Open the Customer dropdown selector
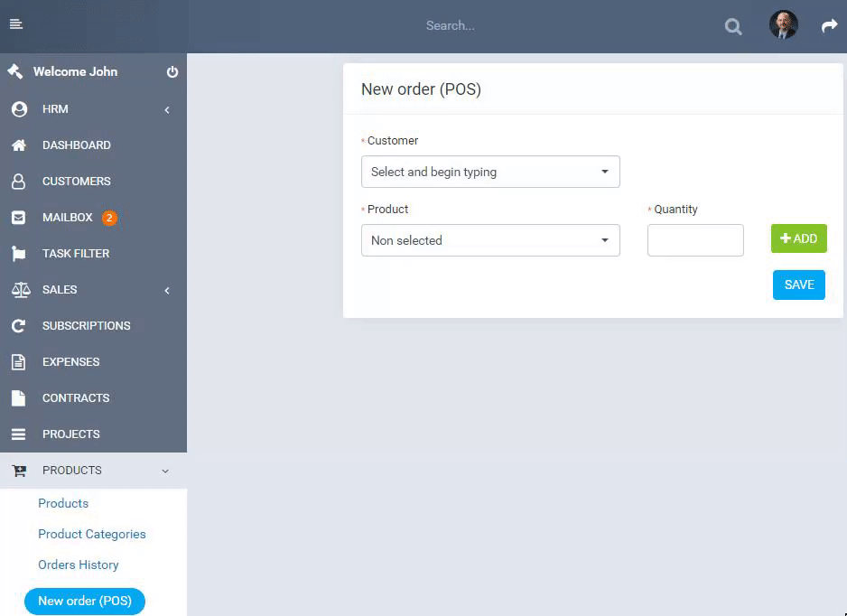This screenshot has width=847, height=616. 490,172
